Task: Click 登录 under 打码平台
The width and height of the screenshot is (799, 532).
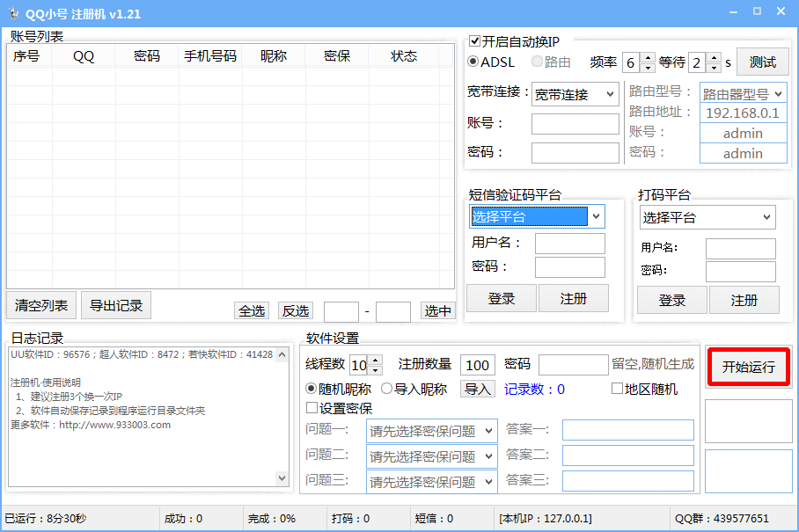Action: (672, 300)
